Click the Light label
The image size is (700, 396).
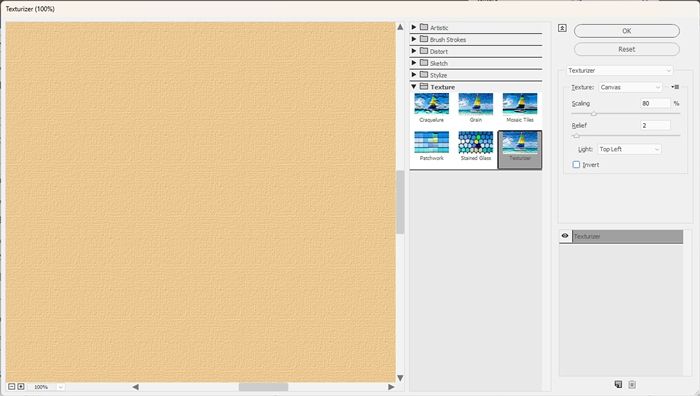pyautogui.click(x=585, y=149)
